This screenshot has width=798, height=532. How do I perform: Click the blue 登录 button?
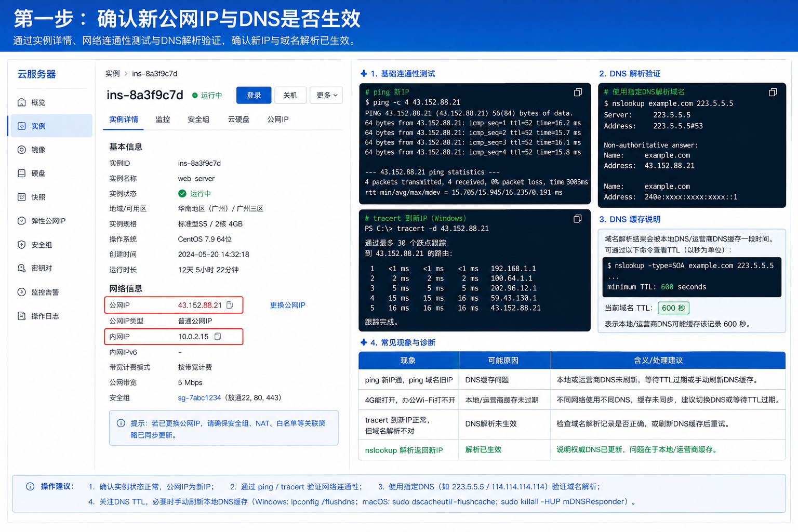pyautogui.click(x=254, y=95)
